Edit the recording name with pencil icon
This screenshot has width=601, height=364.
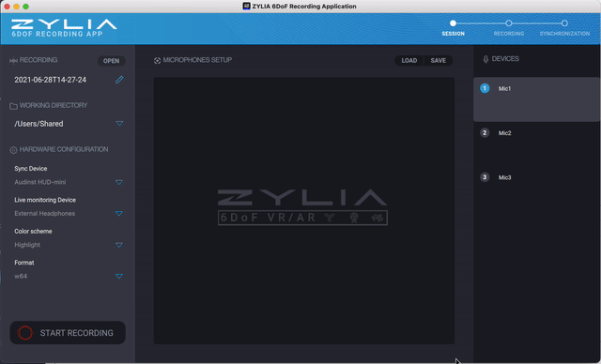click(x=119, y=80)
